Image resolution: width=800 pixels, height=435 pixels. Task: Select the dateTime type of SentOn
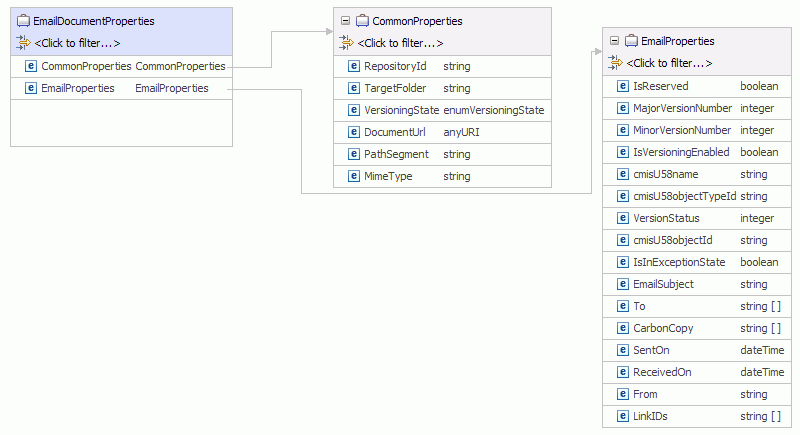(x=762, y=350)
